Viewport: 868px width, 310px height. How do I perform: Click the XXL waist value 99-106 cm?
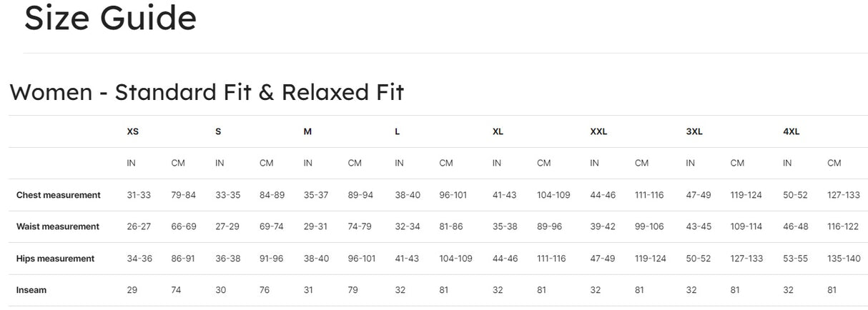click(649, 226)
